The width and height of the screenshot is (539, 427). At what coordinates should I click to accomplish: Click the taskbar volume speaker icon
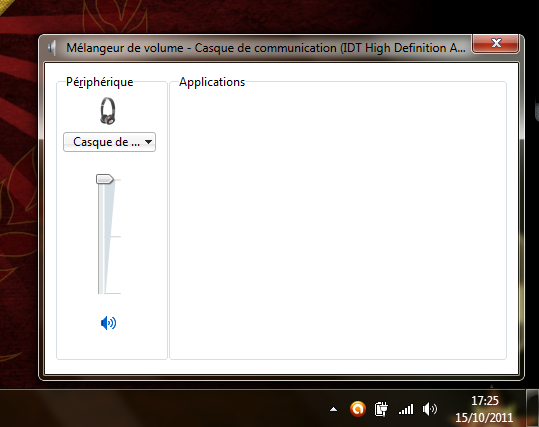(x=430, y=409)
